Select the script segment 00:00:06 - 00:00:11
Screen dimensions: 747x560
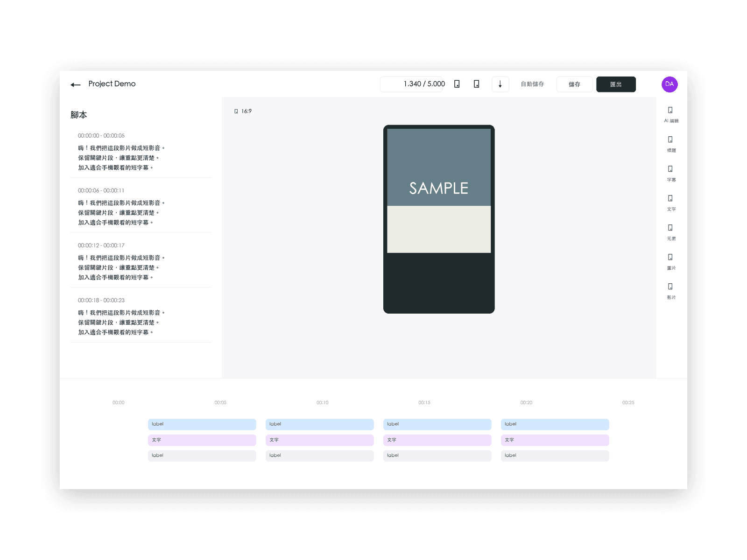tap(141, 207)
